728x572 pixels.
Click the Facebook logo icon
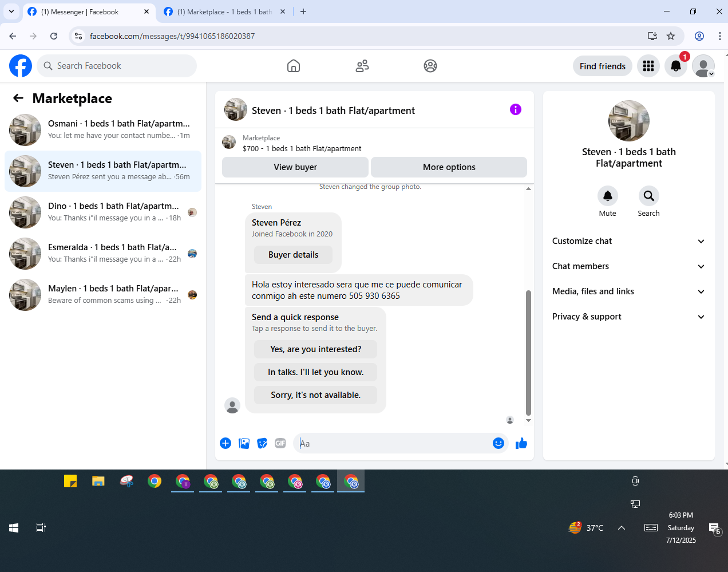pyautogui.click(x=21, y=66)
